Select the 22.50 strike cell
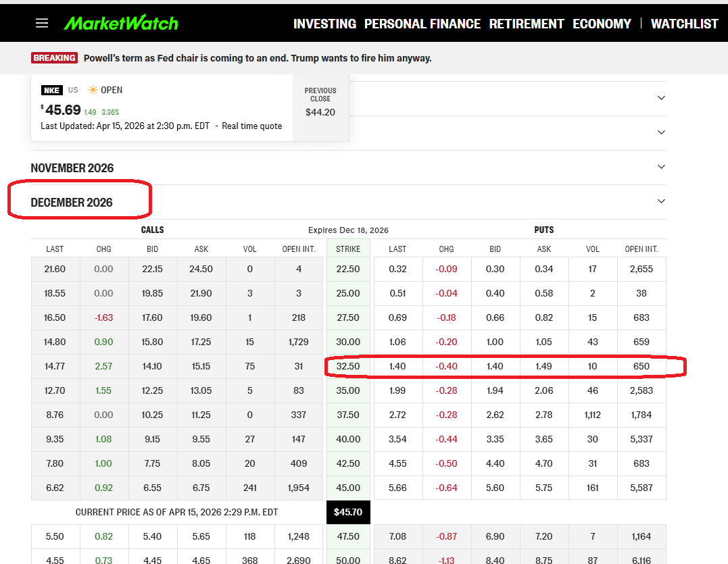Screen dimensions: 728x564 coord(348,269)
